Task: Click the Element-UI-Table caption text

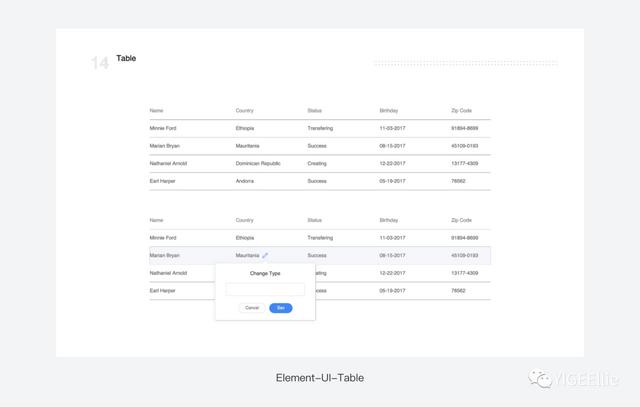Action: pyautogui.click(x=320, y=378)
